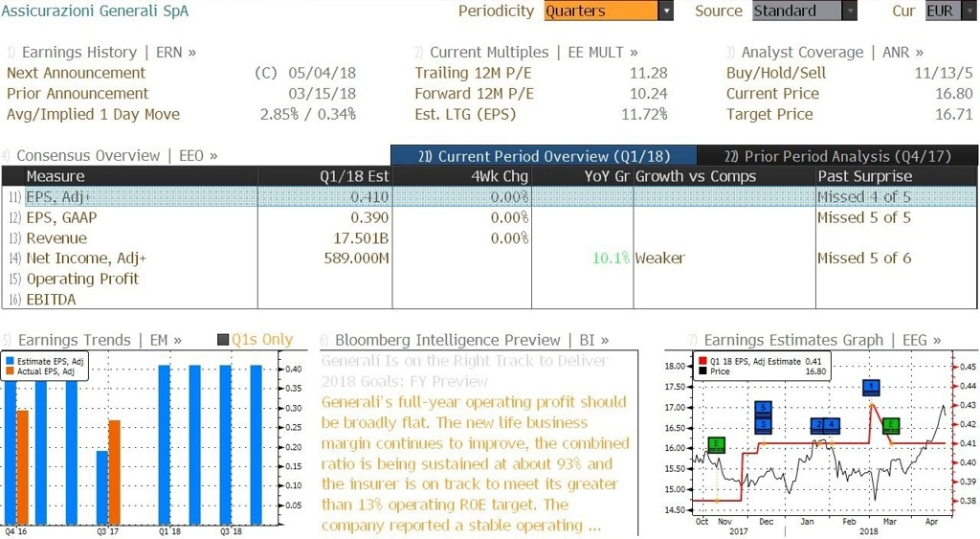Click the March green E earnings marker
This screenshot has width=980, height=539.
click(891, 426)
